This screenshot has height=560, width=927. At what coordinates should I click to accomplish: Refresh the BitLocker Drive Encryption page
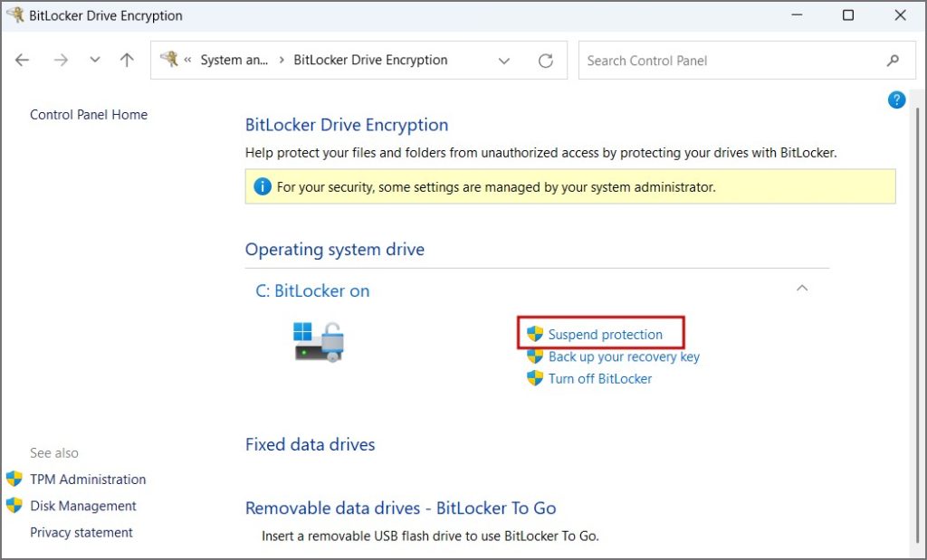point(545,61)
